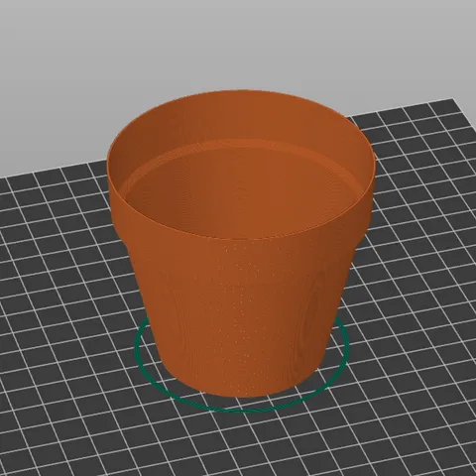Click the far right corner of build plate
The height and width of the screenshot is (476, 476).
(x=453, y=99)
